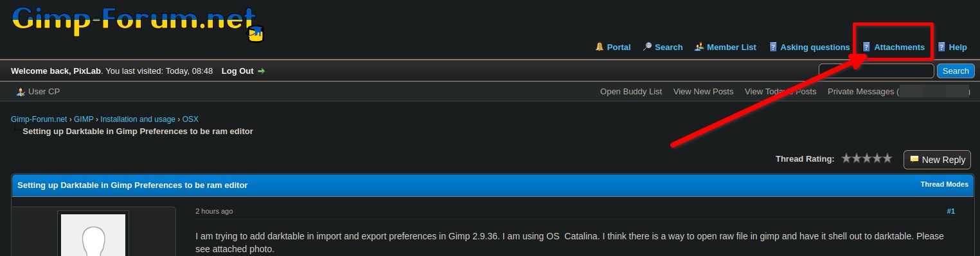This screenshot has height=256, width=980.
Task: Click the User CP icon
Action: pyautogui.click(x=21, y=92)
